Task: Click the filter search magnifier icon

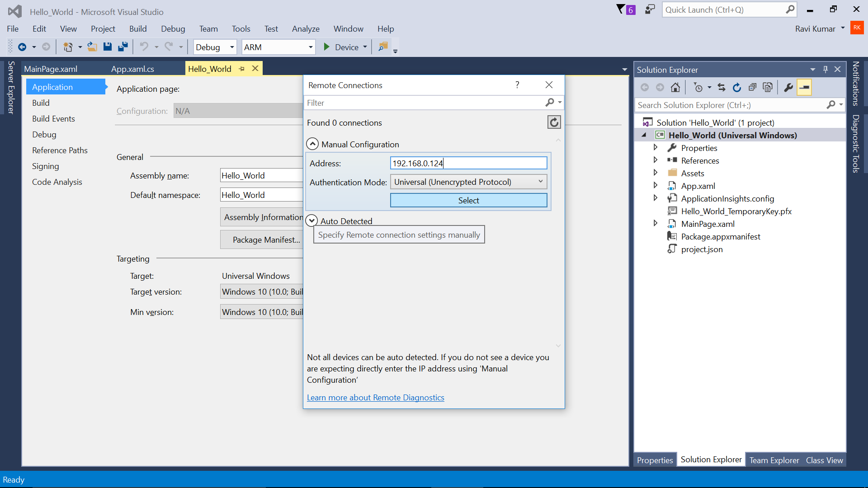Action: click(550, 103)
